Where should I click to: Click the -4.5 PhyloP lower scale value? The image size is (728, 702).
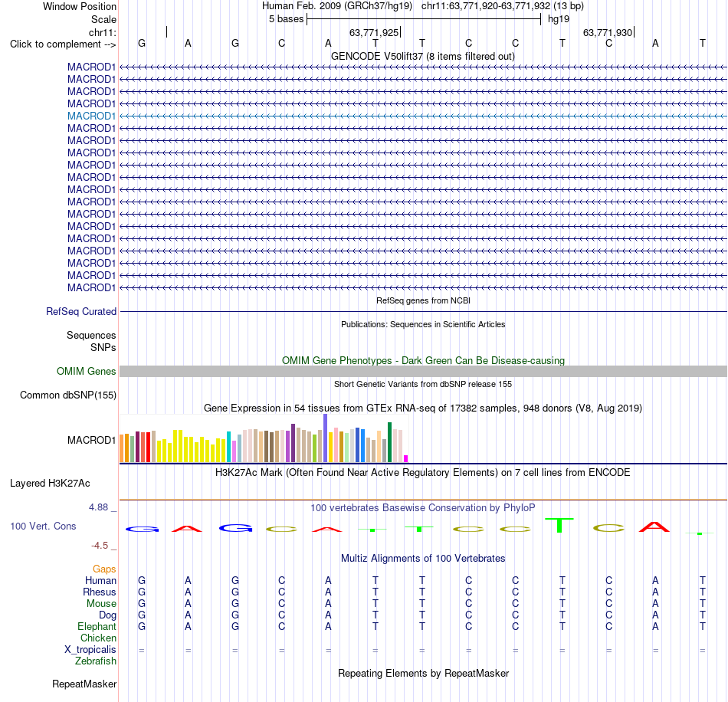coord(100,546)
